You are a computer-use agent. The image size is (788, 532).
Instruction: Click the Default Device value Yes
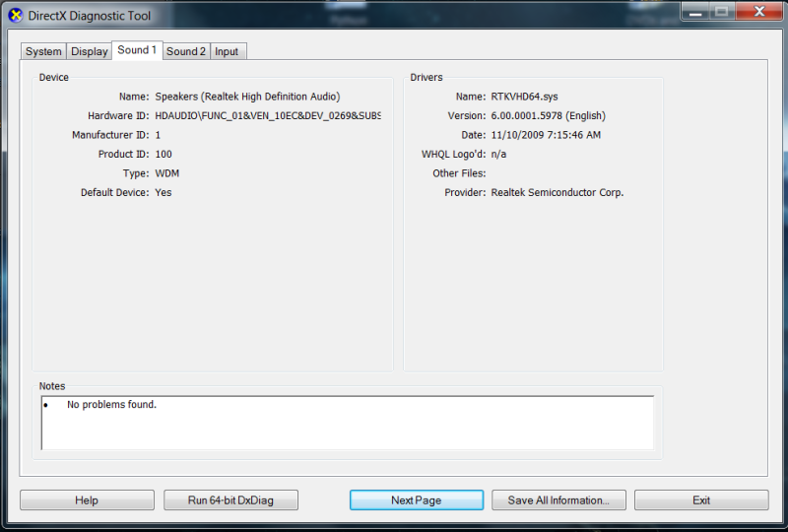pos(164,192)
